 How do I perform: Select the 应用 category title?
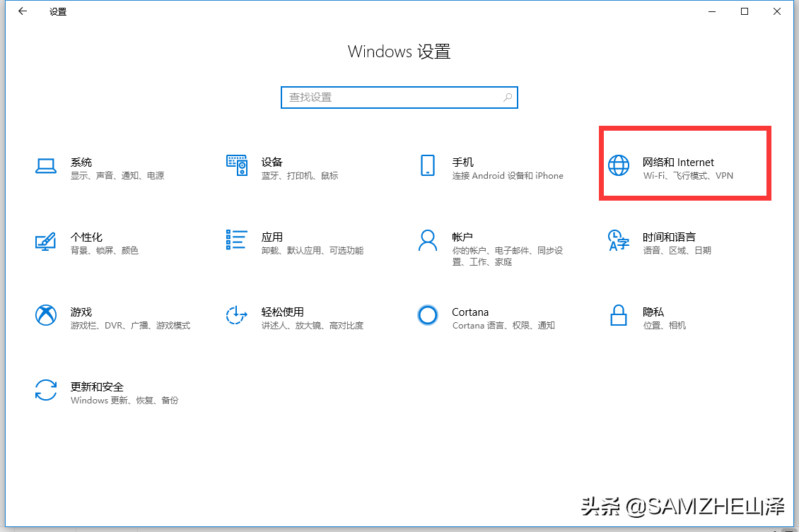coord(272,237)
